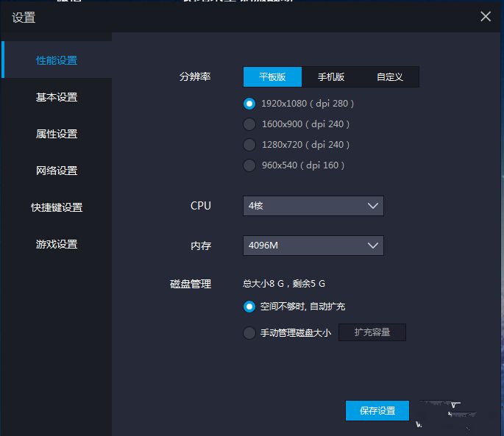
Task: Open the 基本设置 section
Action: coord(57,97)
